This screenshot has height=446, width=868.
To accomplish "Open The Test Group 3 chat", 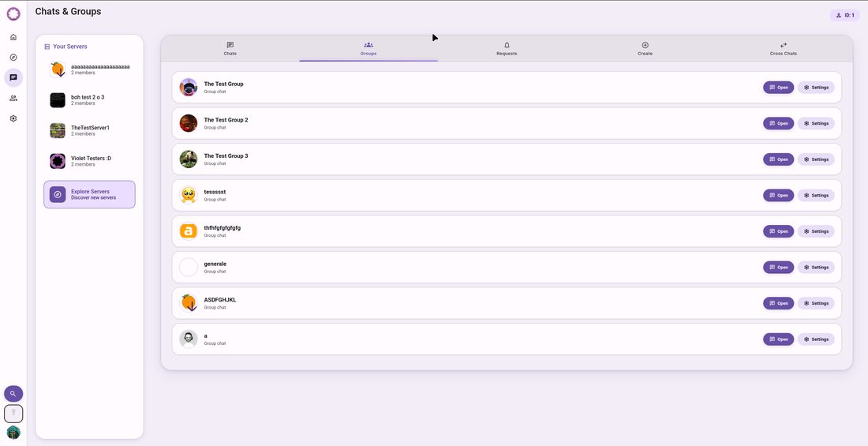I will 778,159.
